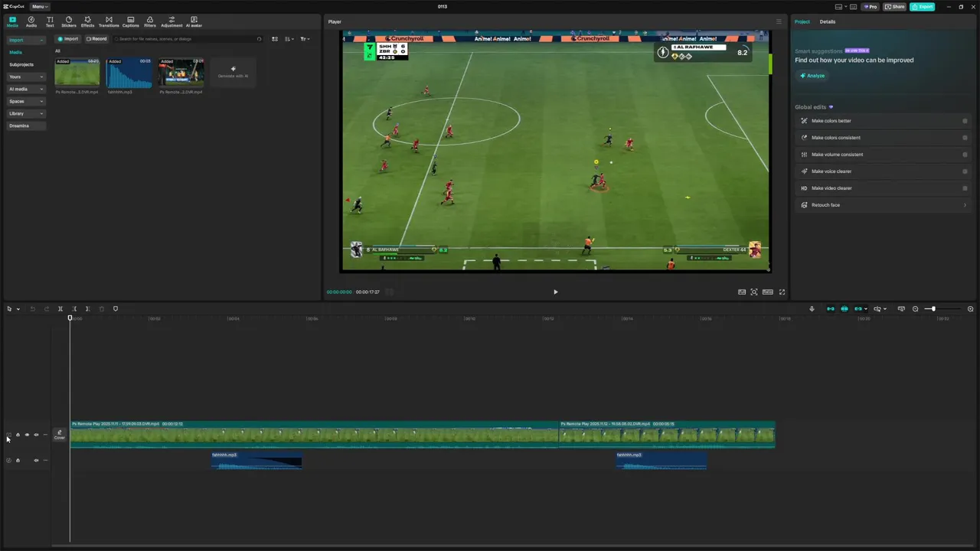Expand the Spaces sidebar section
This screenshot has width=980, height=551.
26,101
